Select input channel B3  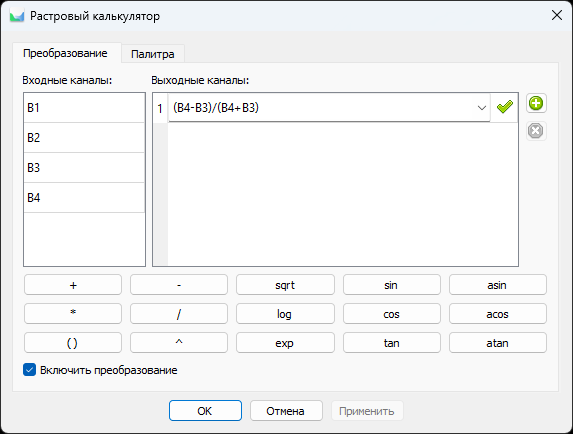click(84, 168)
